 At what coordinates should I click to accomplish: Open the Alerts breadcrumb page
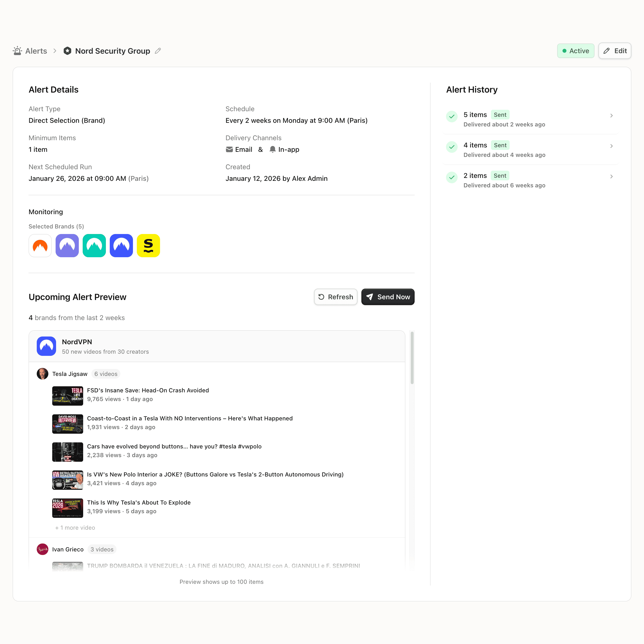click(x=36, y=51)
